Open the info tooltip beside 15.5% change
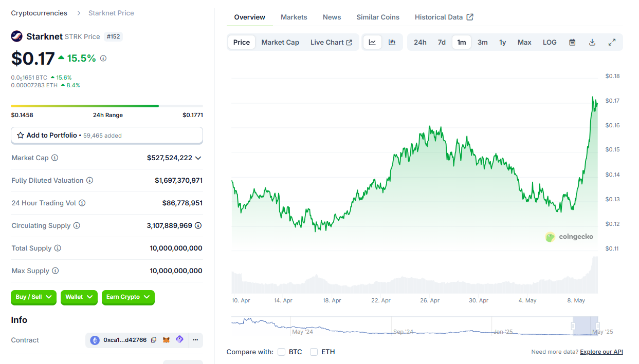This screenshot has width=639, height=364. click(103, 59)
